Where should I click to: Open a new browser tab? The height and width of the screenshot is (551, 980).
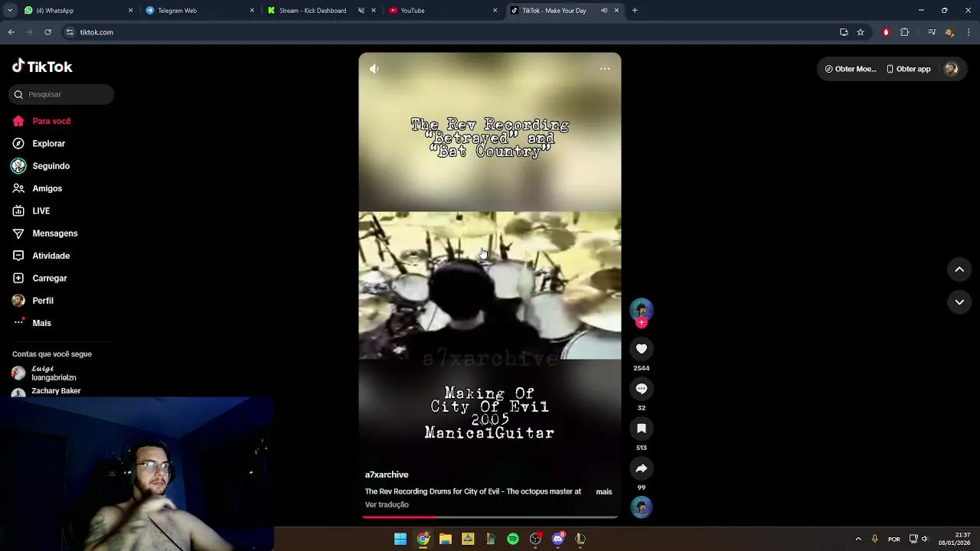(635, 11)
